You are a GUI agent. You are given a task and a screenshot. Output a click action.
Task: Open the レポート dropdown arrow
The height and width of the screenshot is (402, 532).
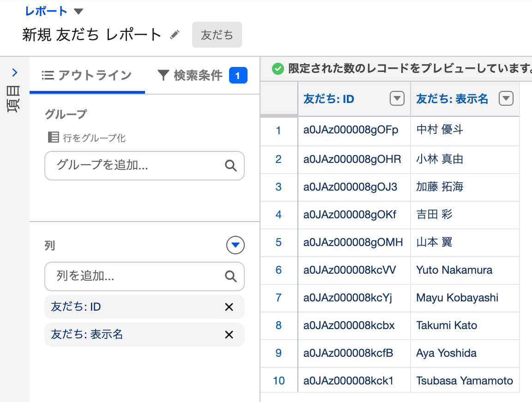[79, 12]
